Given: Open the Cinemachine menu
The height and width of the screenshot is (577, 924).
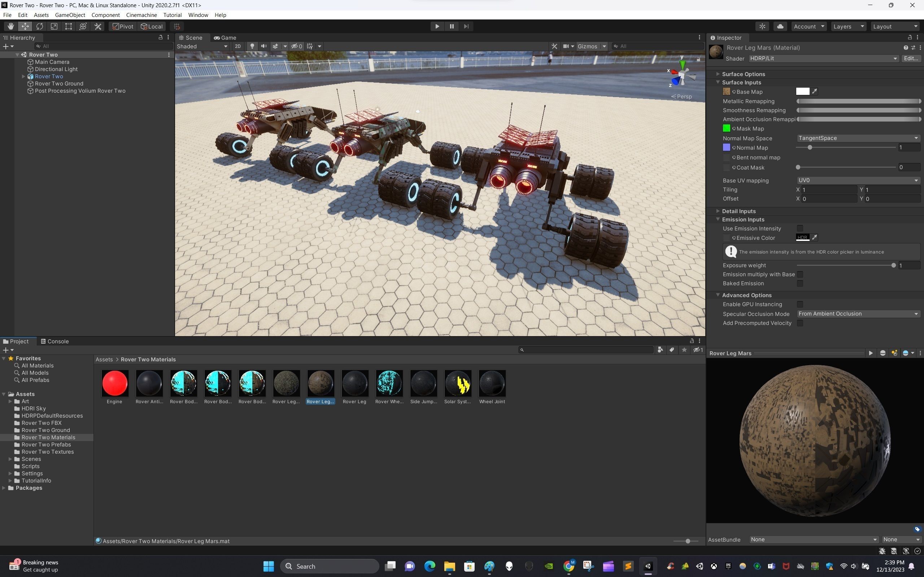Looking at the screenshot, I should click(141, 15).
